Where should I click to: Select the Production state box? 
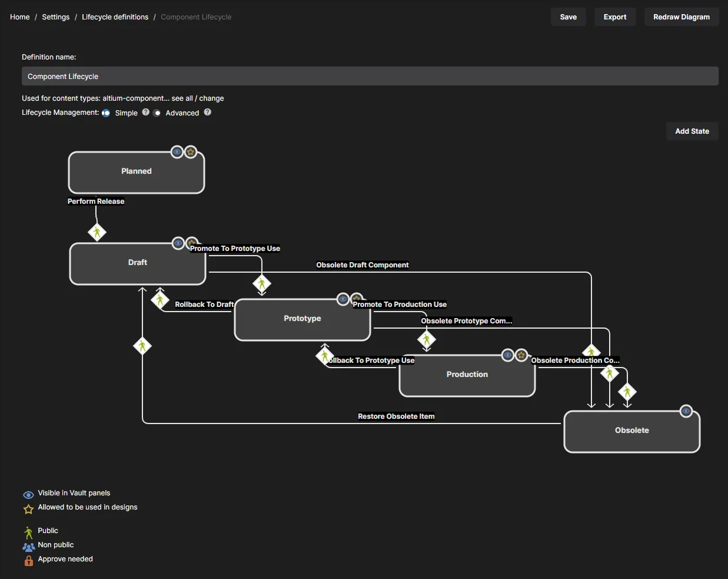click(467, 375)
